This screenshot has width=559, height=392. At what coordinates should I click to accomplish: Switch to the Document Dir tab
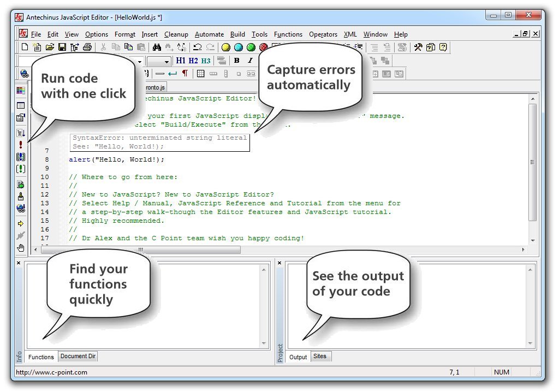pyautogui.click(x=78, y=356)
